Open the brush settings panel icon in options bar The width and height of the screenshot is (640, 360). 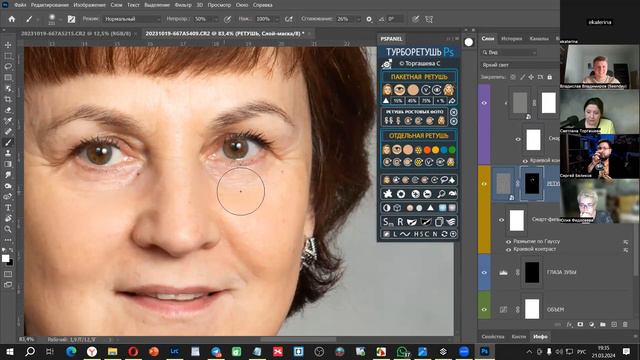(x=71, y=19)
